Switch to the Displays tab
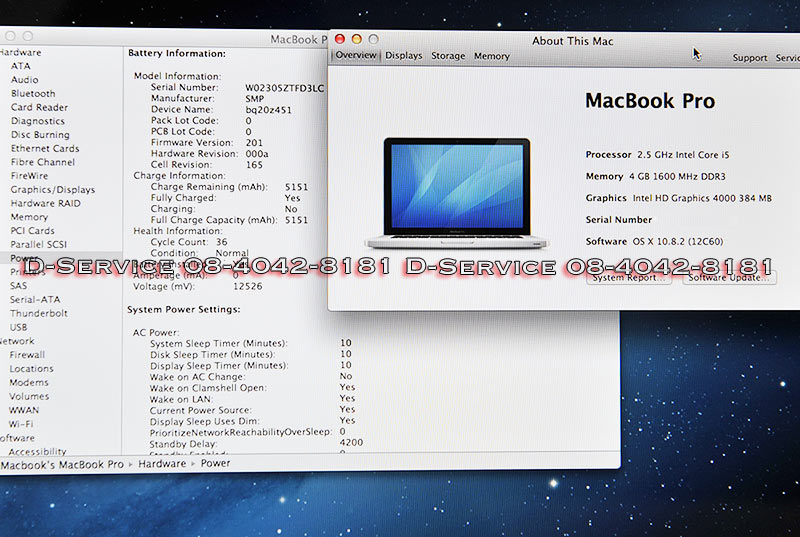The width and height of the screenshot is (800, 537). pos(404,56)
